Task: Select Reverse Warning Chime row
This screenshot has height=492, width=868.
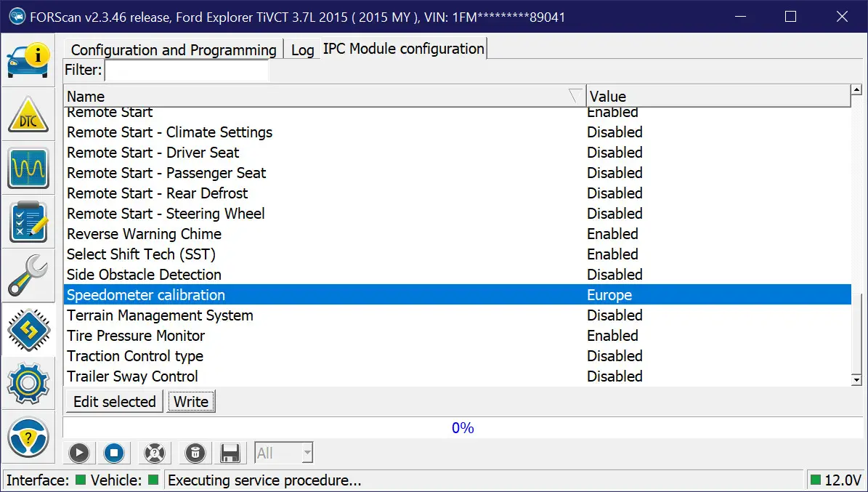Action: tap(458, 234)
